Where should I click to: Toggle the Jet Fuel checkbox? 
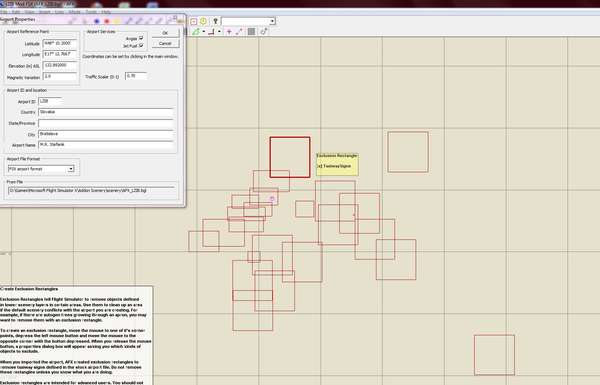(141, 46)
